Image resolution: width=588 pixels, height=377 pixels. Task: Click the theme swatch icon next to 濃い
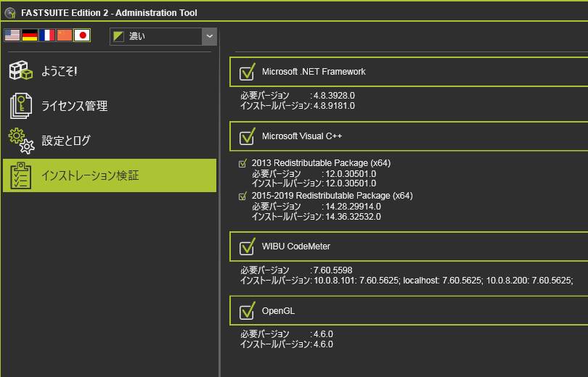point(118,36)
